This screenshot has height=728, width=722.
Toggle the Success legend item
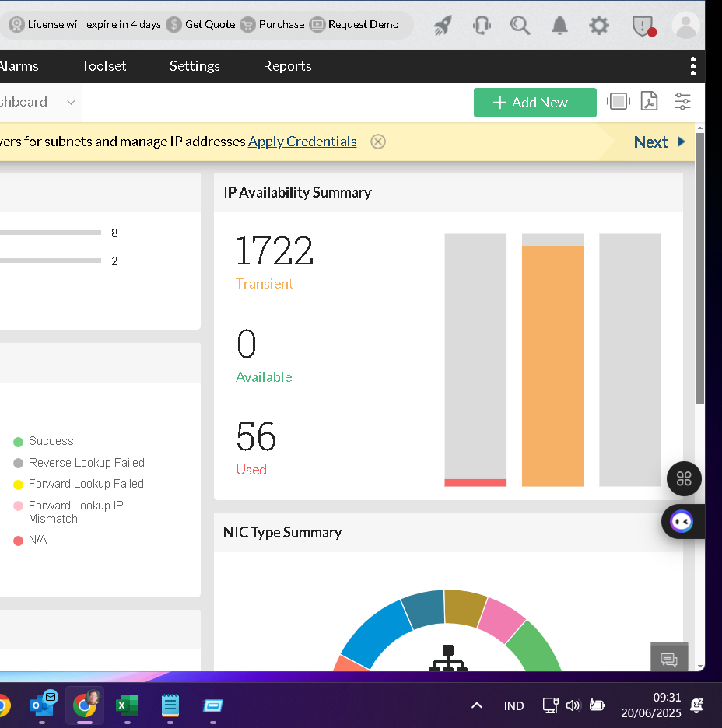[x=51, y=441]
